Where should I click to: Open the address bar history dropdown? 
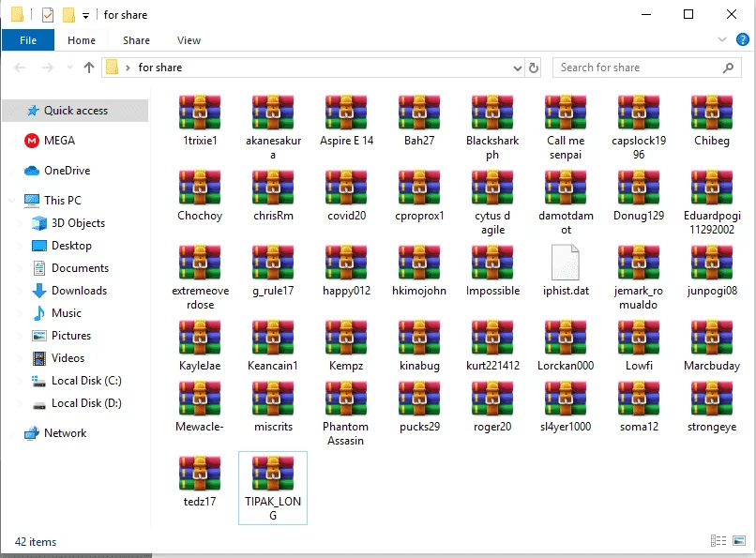pos(518,68)
